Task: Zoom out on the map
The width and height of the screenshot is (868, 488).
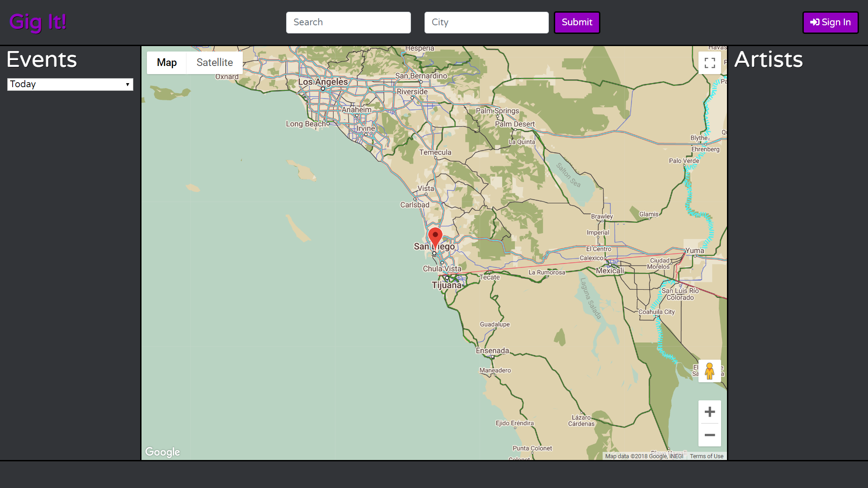Action: 709,435
